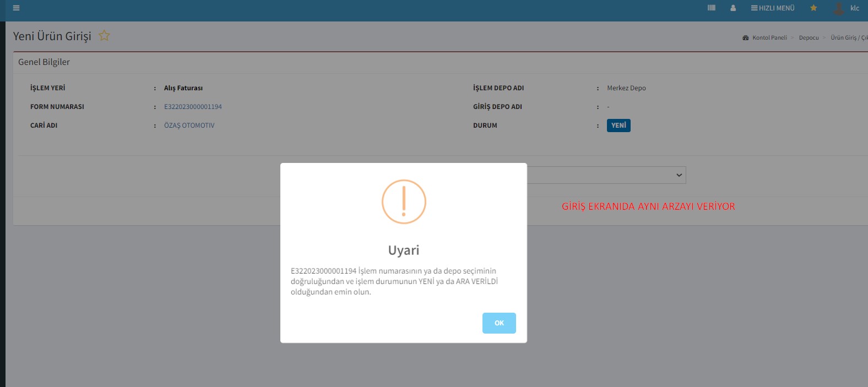Click the user icon beside HIZLI MENÜ

733,8
